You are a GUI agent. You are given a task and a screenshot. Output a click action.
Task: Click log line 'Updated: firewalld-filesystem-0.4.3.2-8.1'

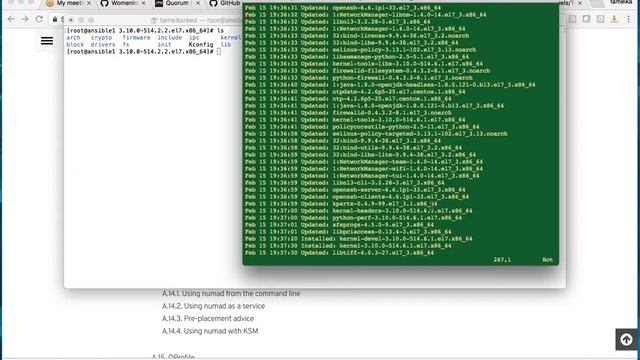point(367,71)
